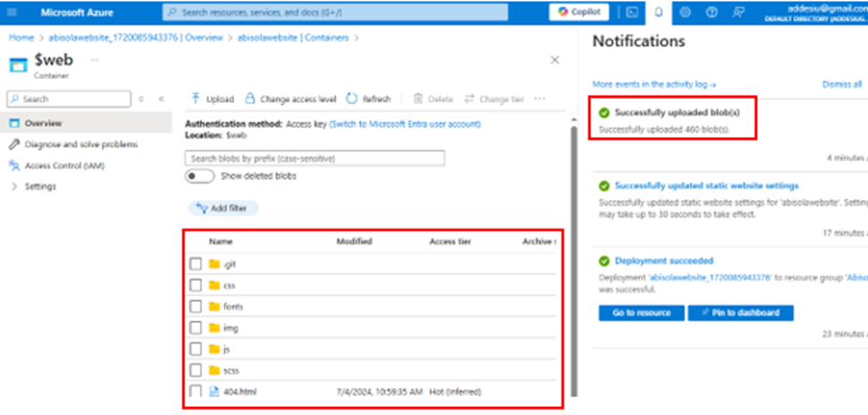The width and height of the screenshot is (868, 415).
Task: Tick checkbox for js folder
Action: pyautogui.click(x=195, y=349)
